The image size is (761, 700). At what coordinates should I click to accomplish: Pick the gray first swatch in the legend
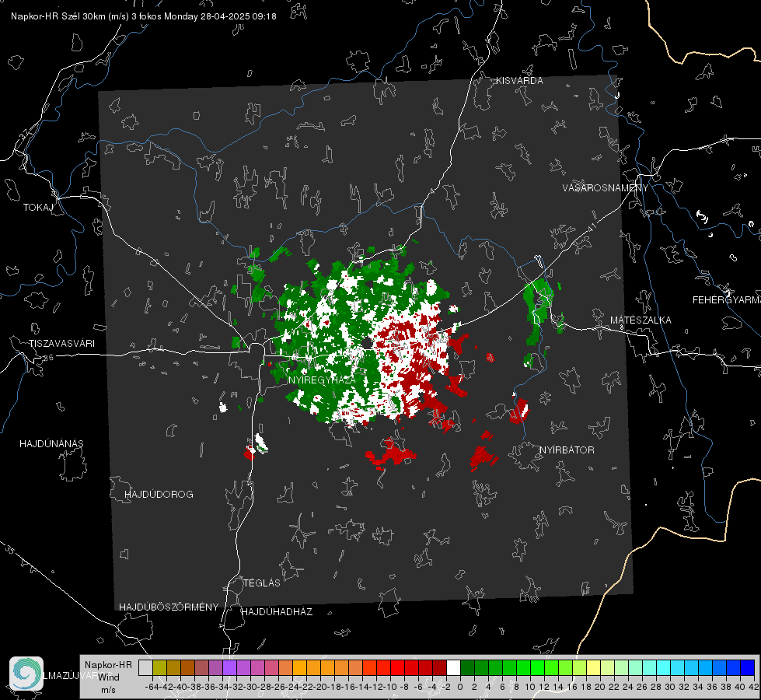[145, 667]
